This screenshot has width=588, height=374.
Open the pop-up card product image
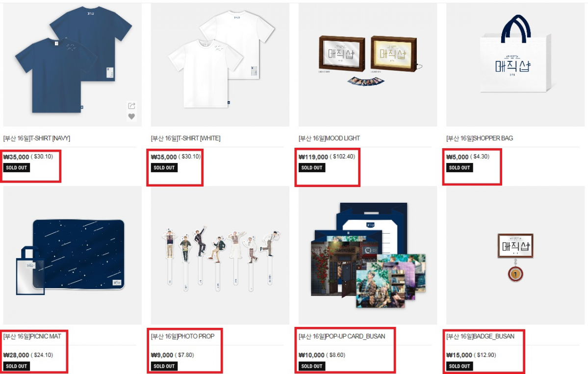tap(368, 255)
